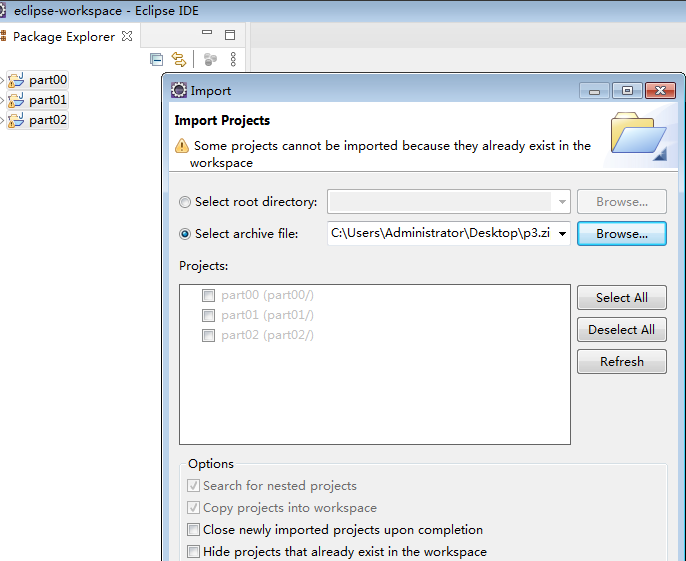Expand the part02 tree node
The width and height of the screenshot is (686, 561).
tap(2, 120)
